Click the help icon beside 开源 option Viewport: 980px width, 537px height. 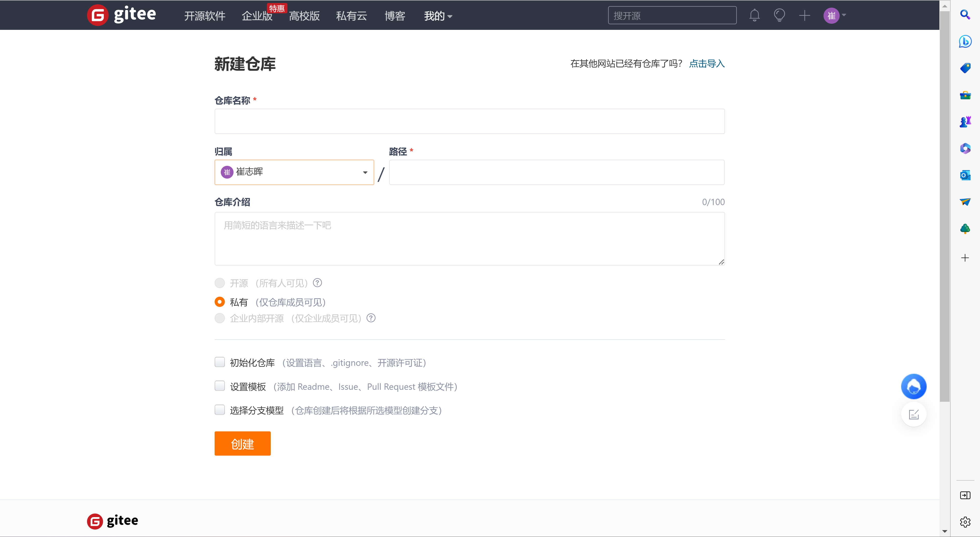317,283
